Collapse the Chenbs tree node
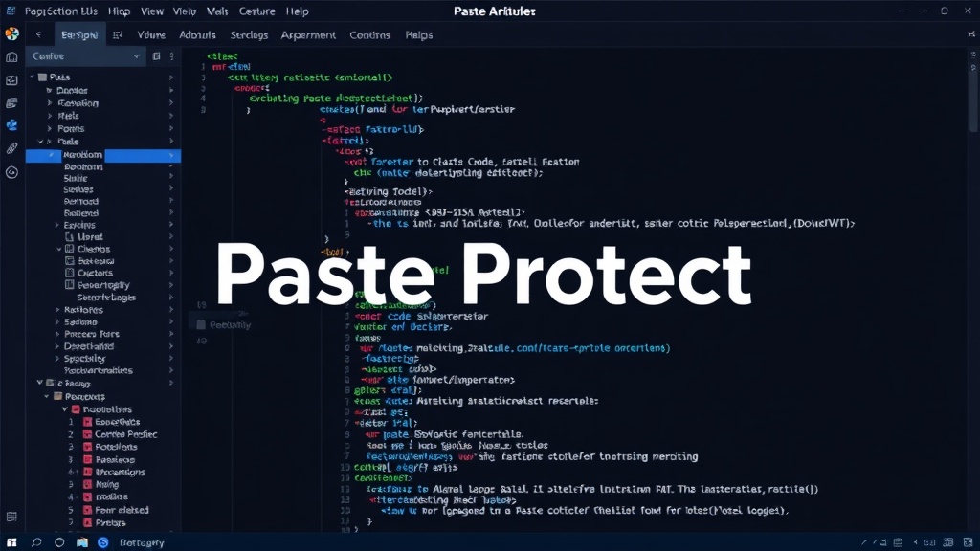This screenshot has height=551, width=980. point(59,249)
